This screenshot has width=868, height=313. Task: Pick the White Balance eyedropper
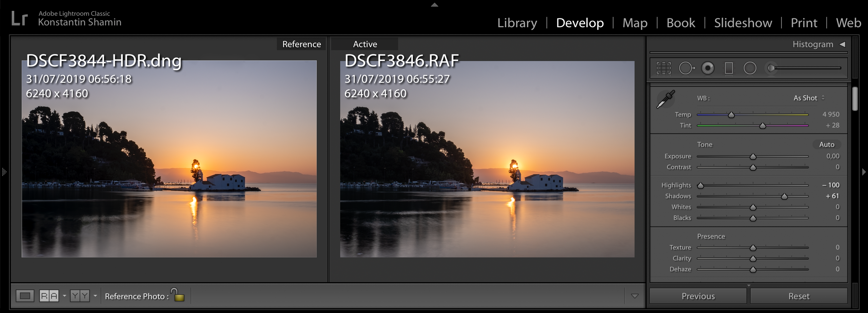(666, 99)
